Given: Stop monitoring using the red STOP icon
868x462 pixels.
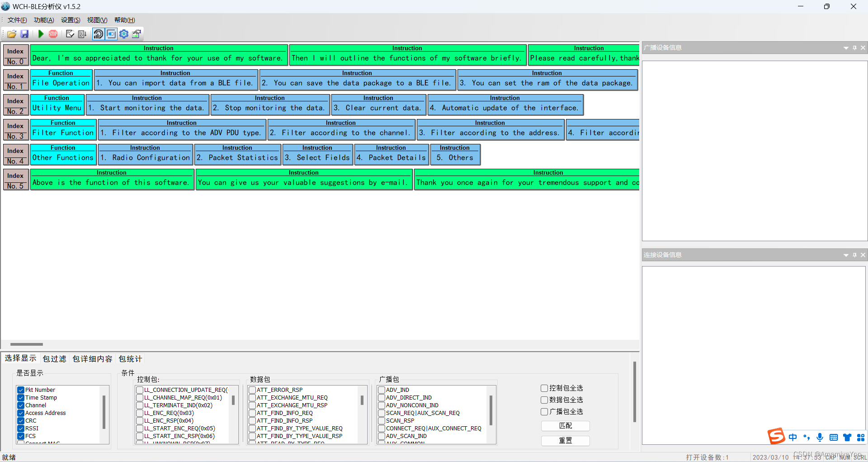Looking at the screenshot, I should [x=53, y=34].
